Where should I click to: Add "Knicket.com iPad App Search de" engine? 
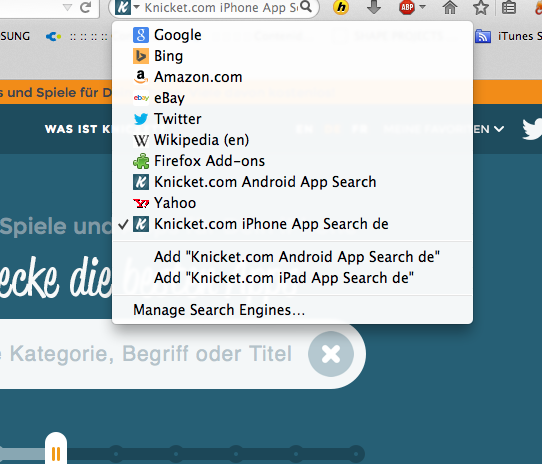tap(292, 278)
